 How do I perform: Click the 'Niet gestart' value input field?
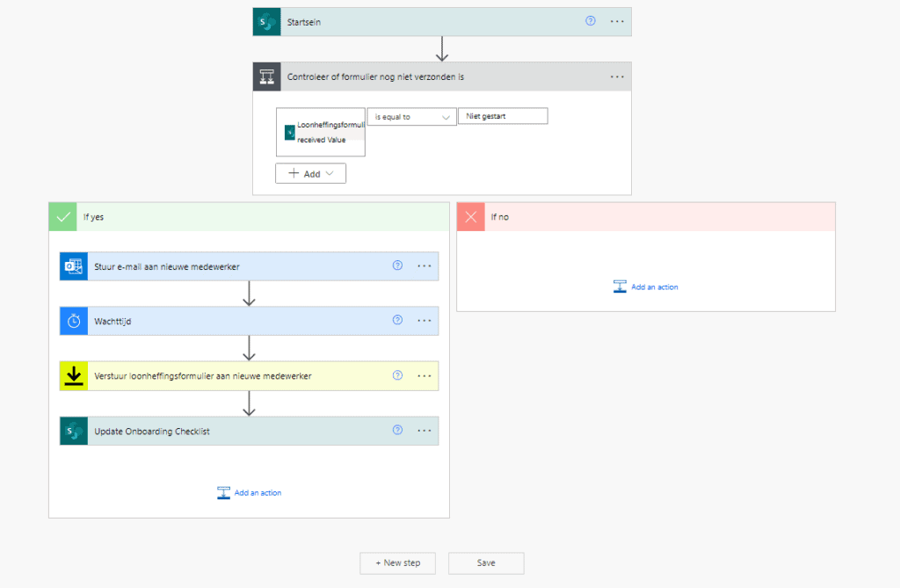[x=508, y=116]
